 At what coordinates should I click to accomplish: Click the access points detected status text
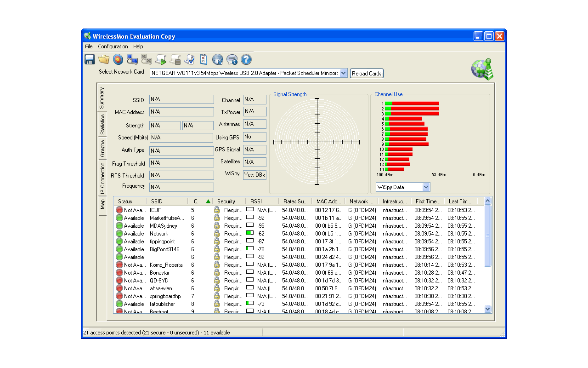[x=157, y=333]
